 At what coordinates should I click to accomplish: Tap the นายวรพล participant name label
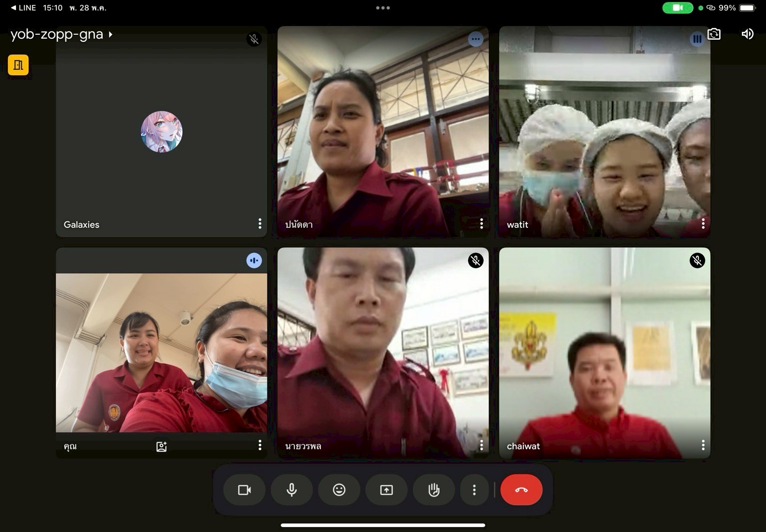pos(303,446)
